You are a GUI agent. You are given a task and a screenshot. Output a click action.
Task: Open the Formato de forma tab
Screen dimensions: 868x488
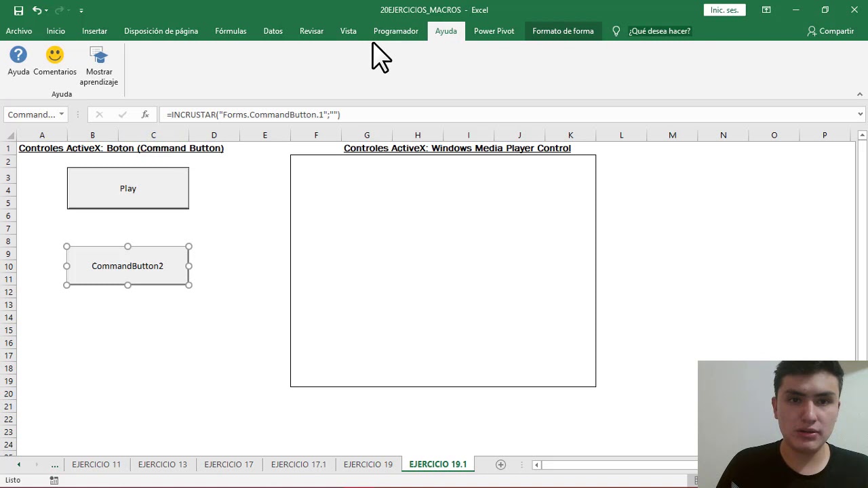pos(563,31)
